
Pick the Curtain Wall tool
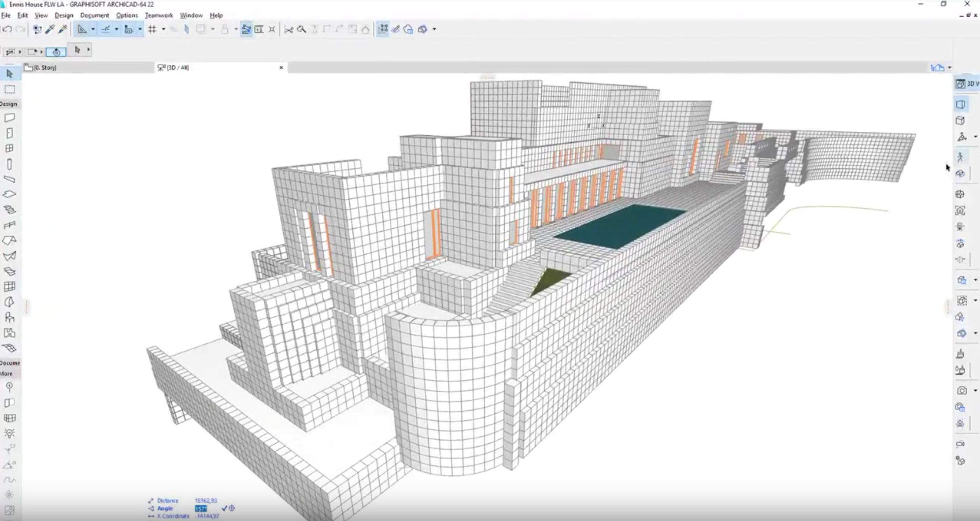[x=9, y=287]
